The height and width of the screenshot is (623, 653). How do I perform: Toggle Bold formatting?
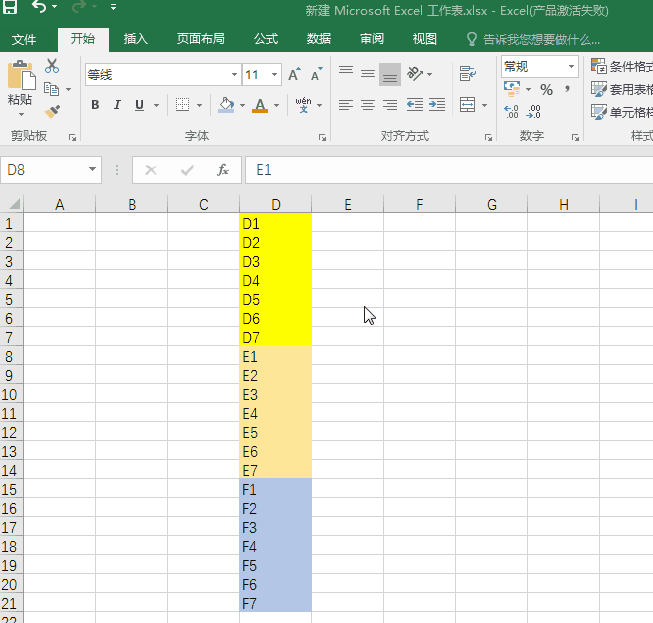click(x=95, y=105)
